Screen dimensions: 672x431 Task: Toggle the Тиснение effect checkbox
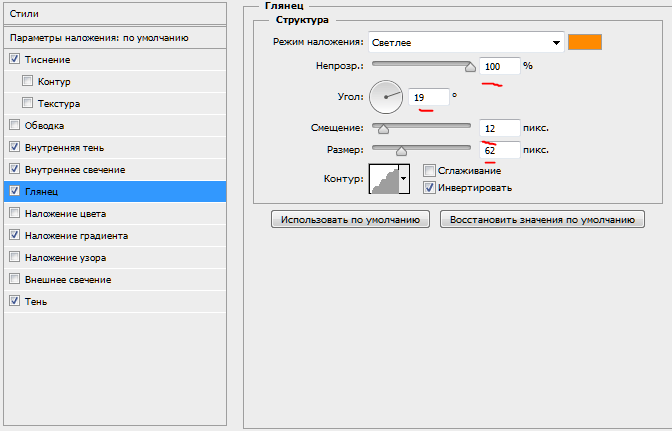[14, 60]
